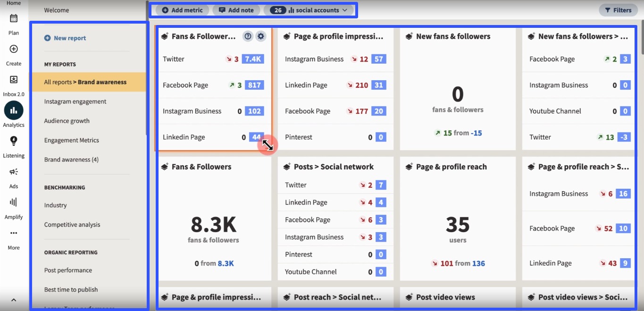Open the 26 social accounts dropdown
Viewport: 644px width, 311px height.
coord(309,9)
